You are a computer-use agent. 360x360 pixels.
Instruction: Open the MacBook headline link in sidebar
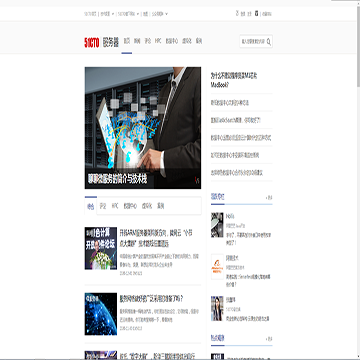click(x=234, y=80)
